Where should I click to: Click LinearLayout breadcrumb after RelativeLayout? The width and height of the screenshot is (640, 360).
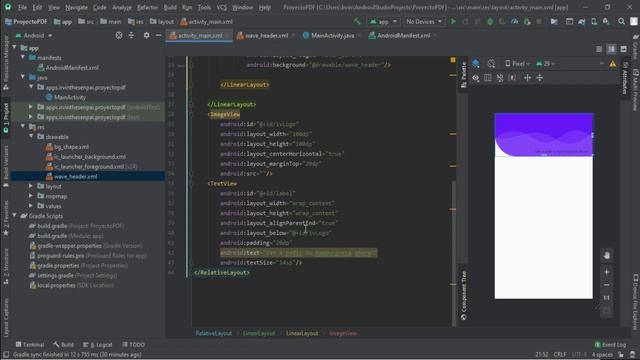tap(259, 333)
